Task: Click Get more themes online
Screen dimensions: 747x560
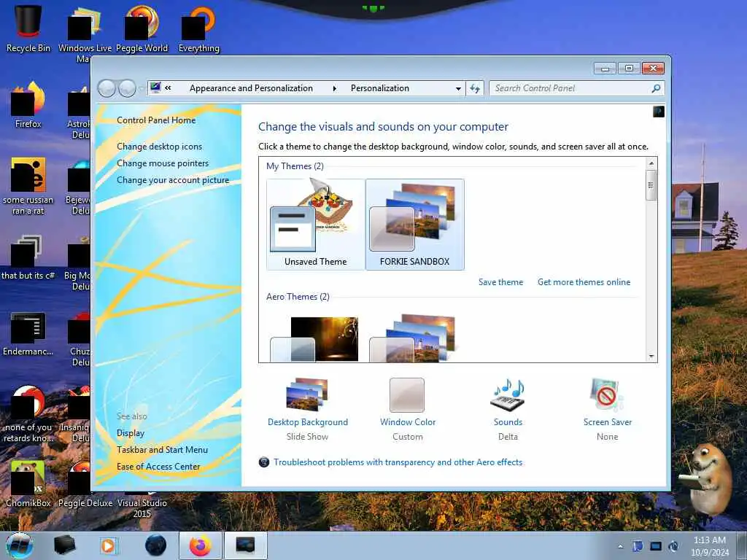Action: coord(584,282)
